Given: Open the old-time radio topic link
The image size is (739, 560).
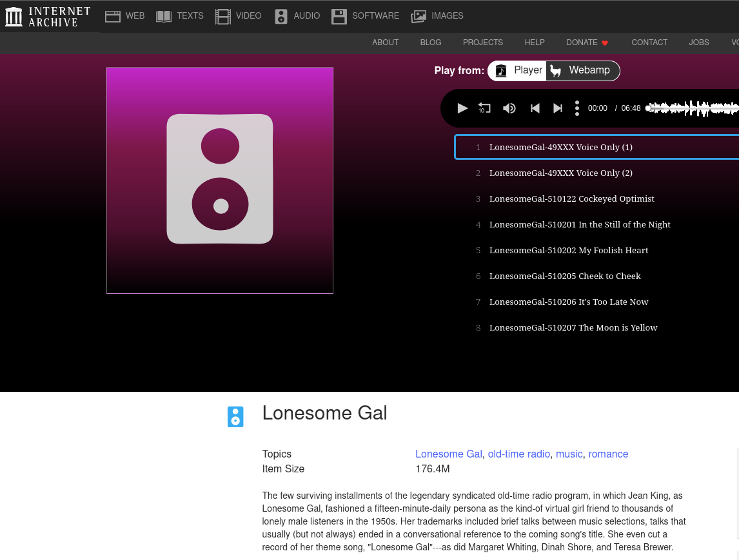Looking at the screenshot, I should [x=519, y=454].
